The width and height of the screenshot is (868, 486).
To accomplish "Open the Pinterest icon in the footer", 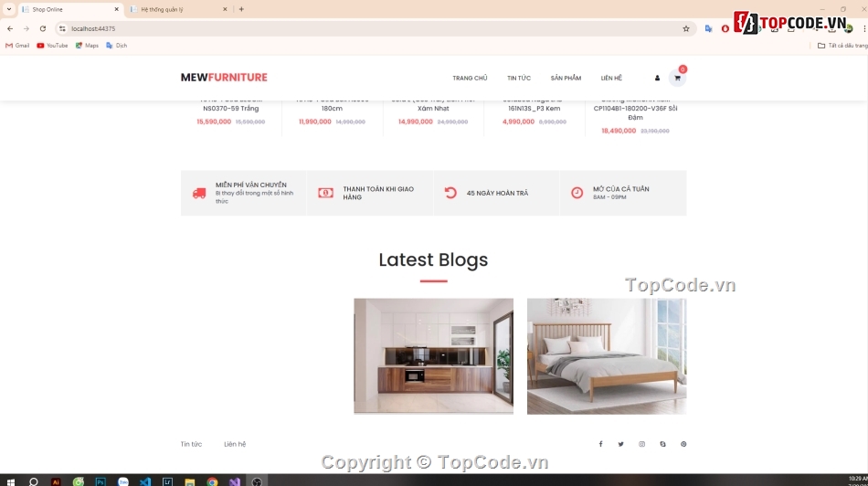I will [x=683, y=444].
